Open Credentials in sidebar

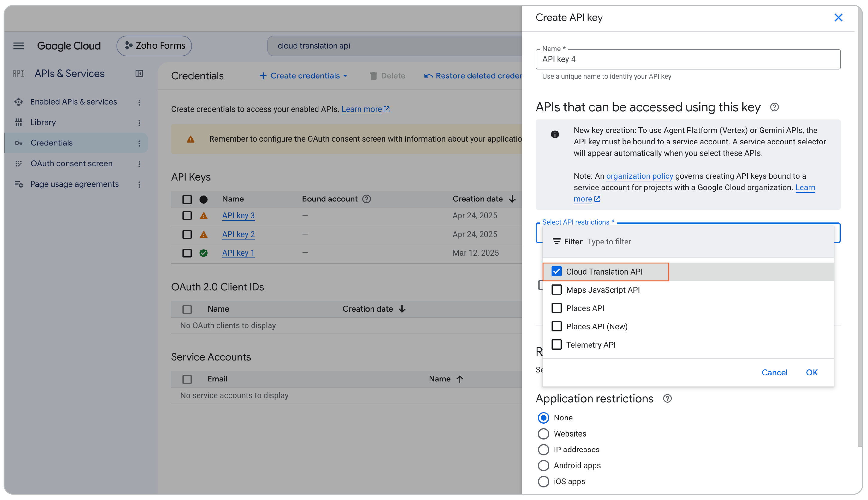tap(51, 143)
